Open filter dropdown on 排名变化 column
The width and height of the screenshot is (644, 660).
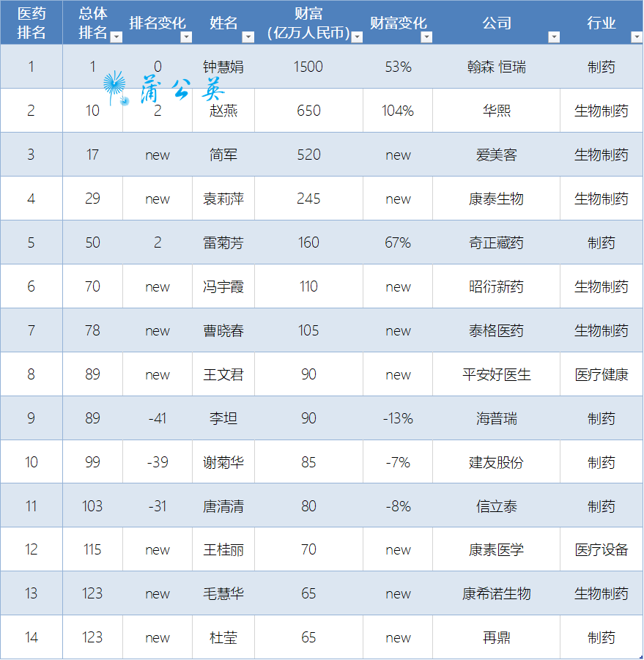(186, 37)
